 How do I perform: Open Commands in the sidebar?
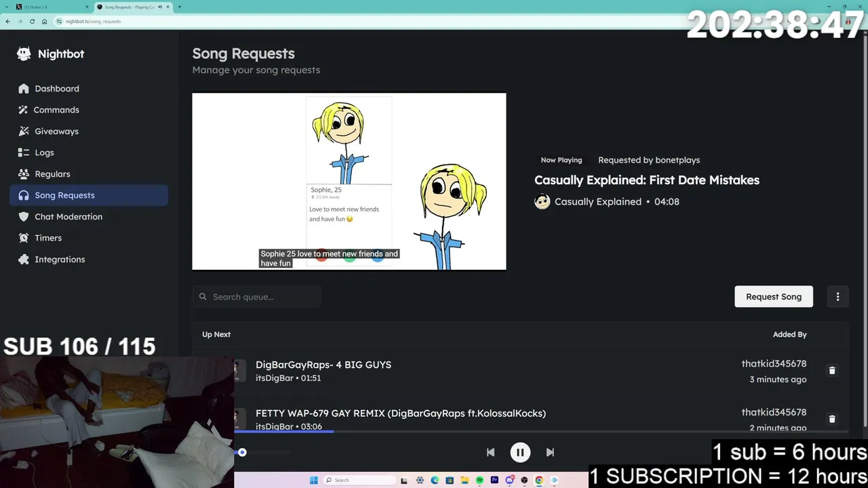[x=89, y=110]
